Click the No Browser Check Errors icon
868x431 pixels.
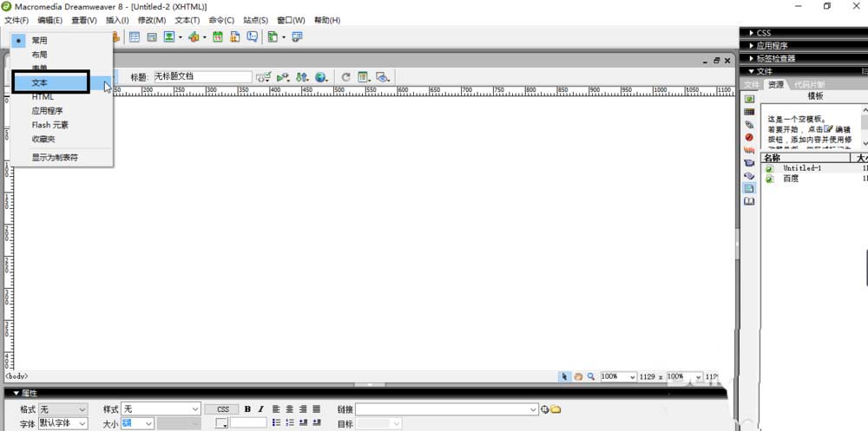[x=284, y=77]
